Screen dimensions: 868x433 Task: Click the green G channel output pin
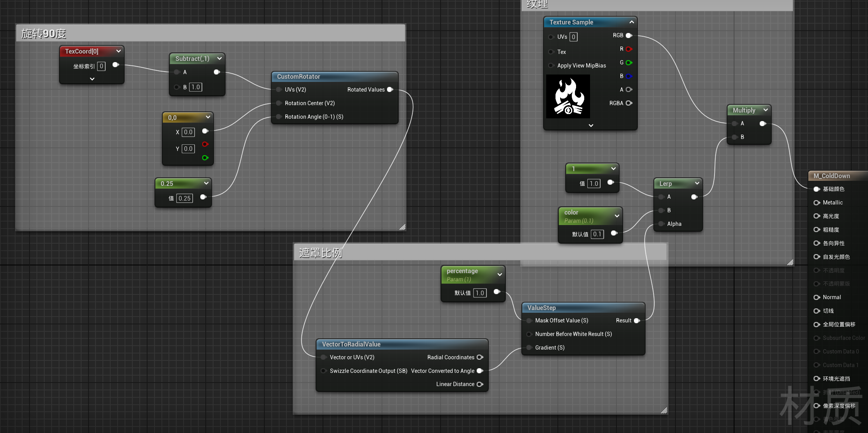629,63
